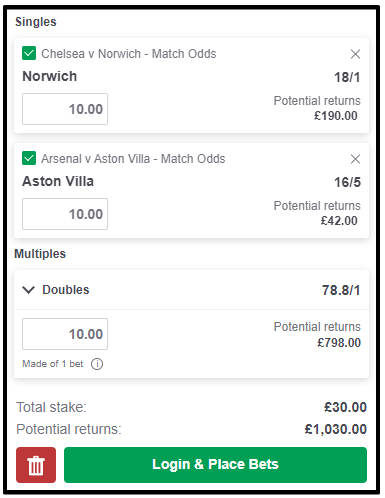This screenshot has height=498, width=385.
Task: Edit the Doubles stake input field
Action: tap(65, 334)
